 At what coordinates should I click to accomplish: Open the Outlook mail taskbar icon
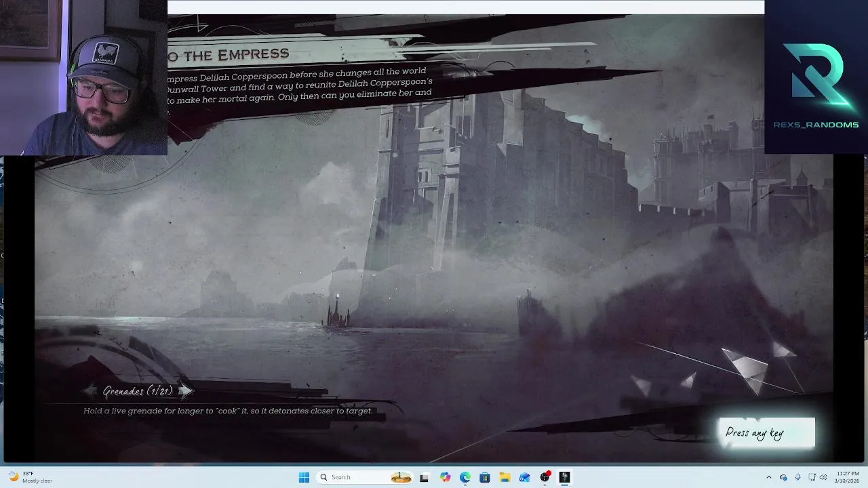click(x=524, y=477)
